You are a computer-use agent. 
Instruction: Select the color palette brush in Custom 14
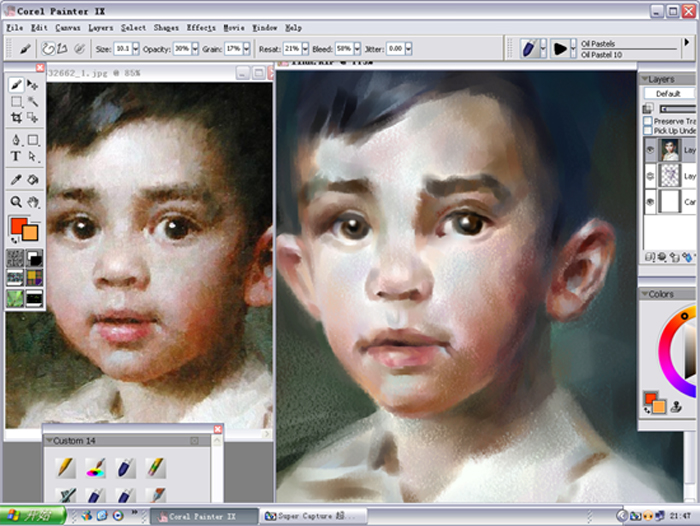tap(95, 468)
